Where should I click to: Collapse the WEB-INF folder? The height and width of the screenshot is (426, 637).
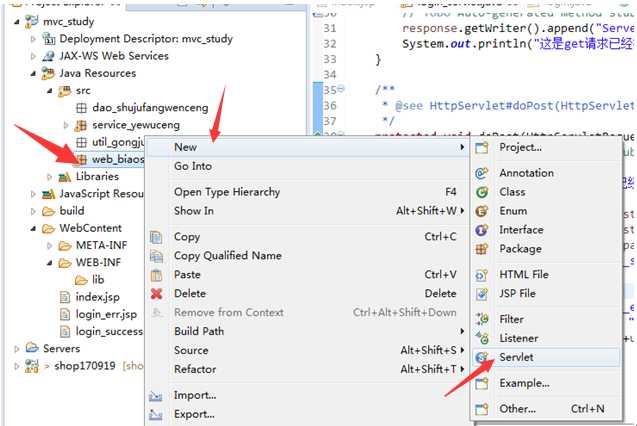[50, 263]
